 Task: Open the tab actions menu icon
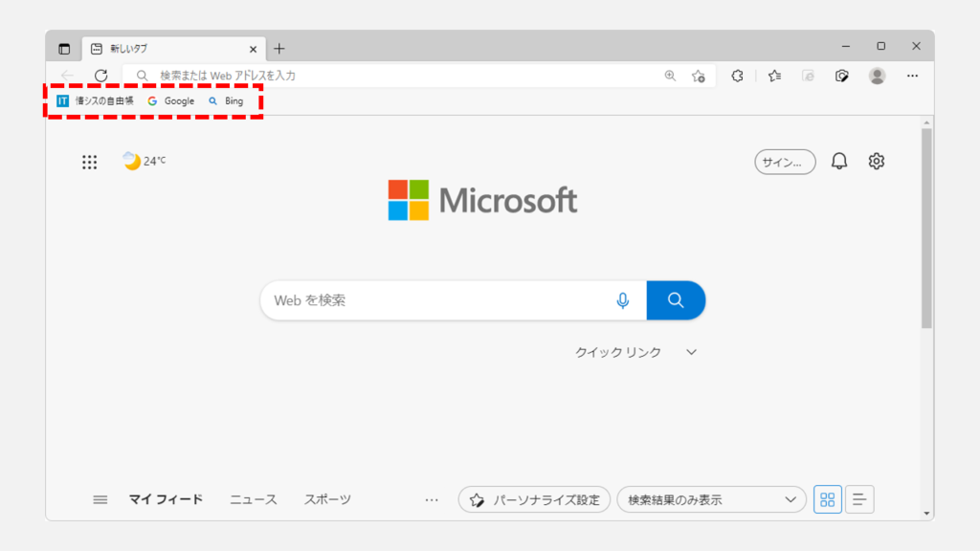[64, 49]
